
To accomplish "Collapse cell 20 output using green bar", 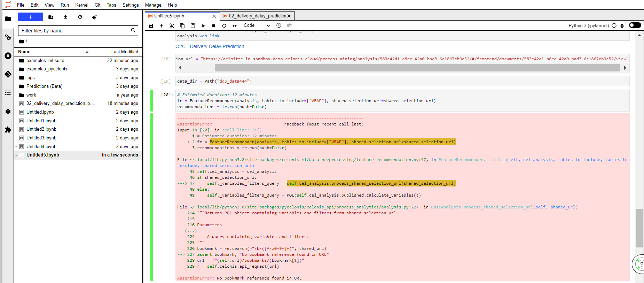I will [x=152, y=197].
